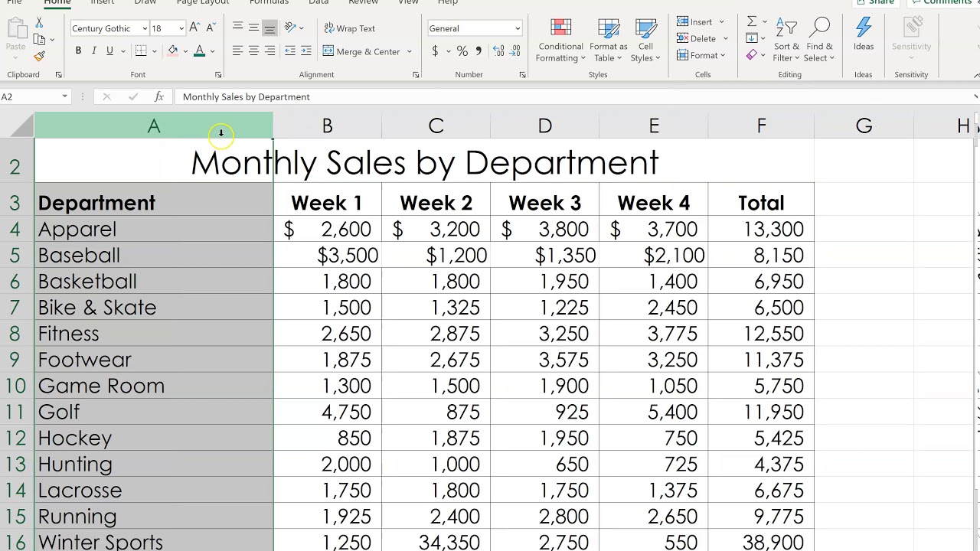Expand the Name Box dropdown arrow
This screenshot has height=551, width=980.
pos(64,96)
